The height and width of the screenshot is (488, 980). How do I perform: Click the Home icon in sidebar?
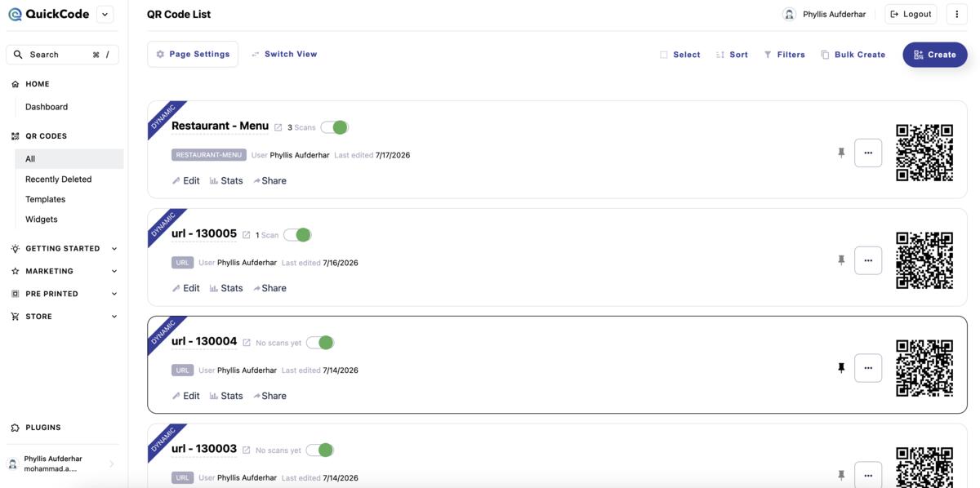[x=15, y=84]
